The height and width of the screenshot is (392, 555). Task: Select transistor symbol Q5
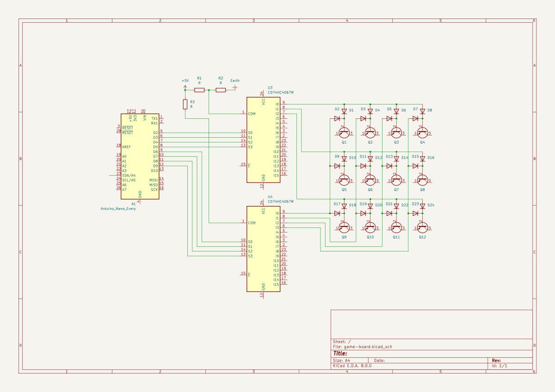click(x=344, y=180)
